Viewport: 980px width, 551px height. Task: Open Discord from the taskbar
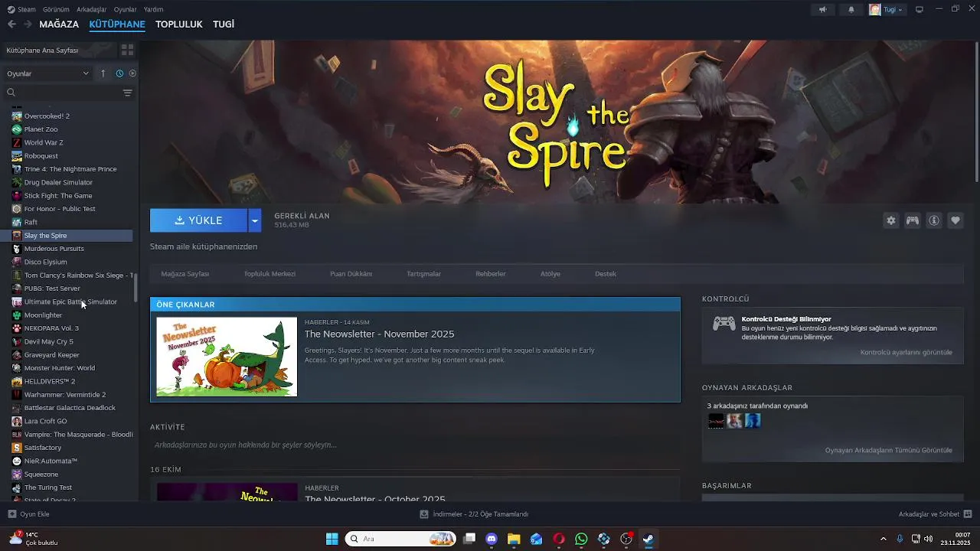pos(492,539)
